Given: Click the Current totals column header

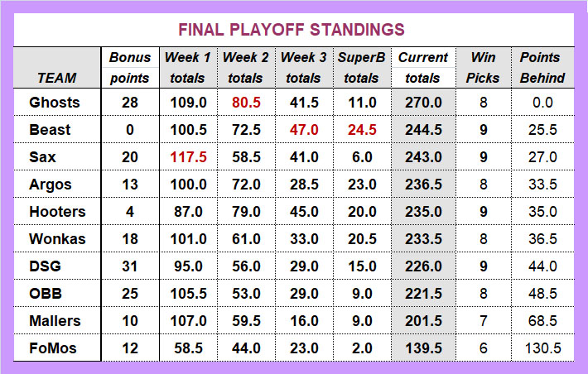Looking at the screenshot, I should [423, 68].
